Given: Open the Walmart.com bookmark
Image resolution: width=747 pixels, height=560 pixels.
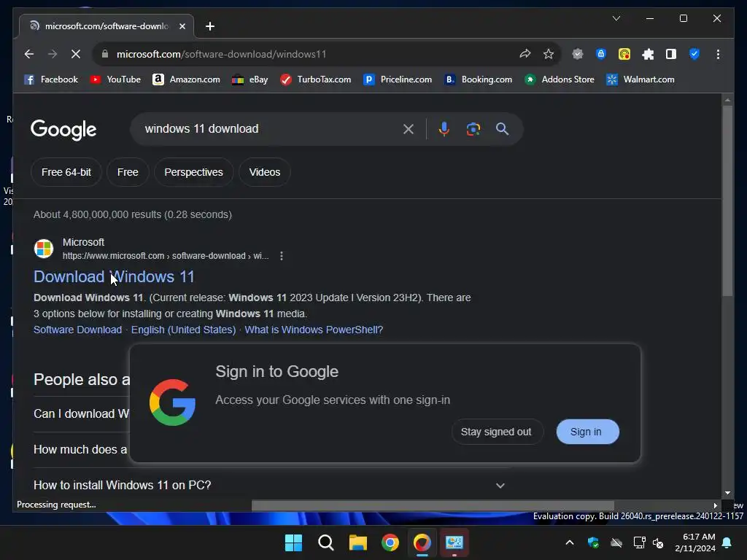Looking at the screenshot, I should [x=640, y=79].
